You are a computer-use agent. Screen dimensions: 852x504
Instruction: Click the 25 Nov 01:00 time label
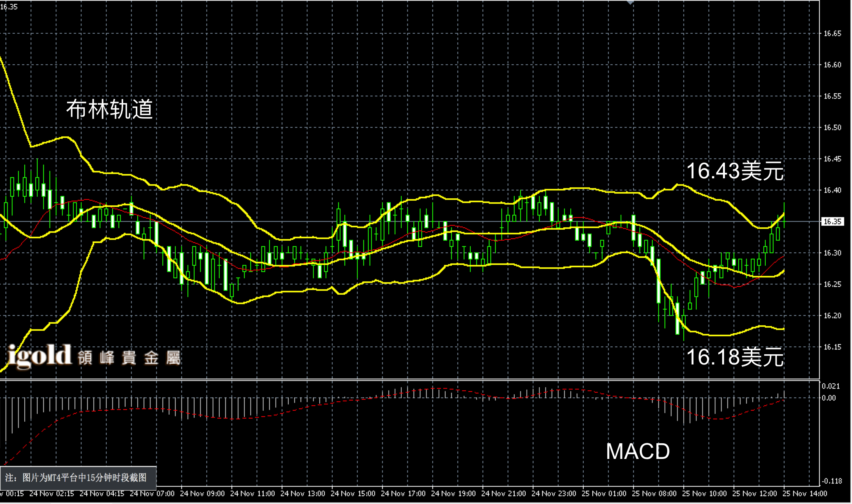pos(604,494)
